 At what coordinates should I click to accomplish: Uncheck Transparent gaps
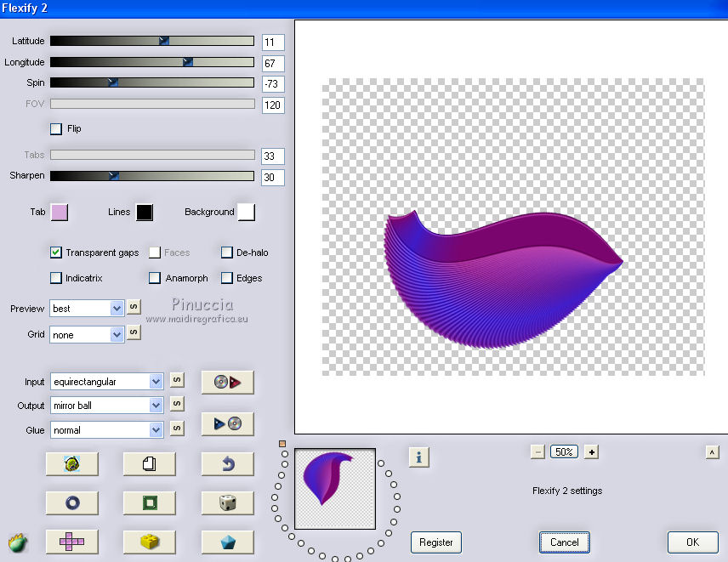[56, 253]
